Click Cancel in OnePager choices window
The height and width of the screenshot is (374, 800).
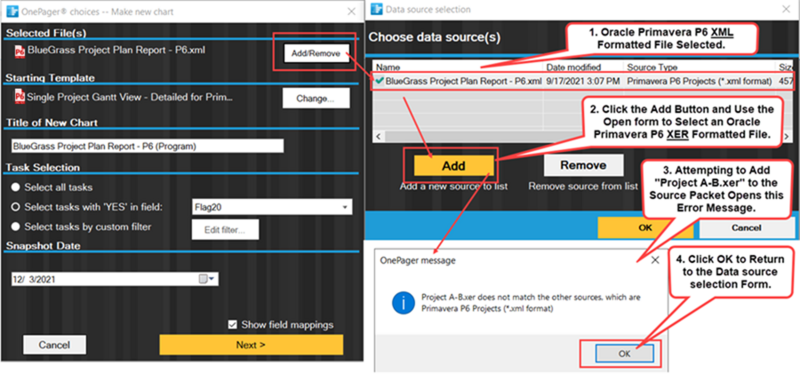coord(55,345)
